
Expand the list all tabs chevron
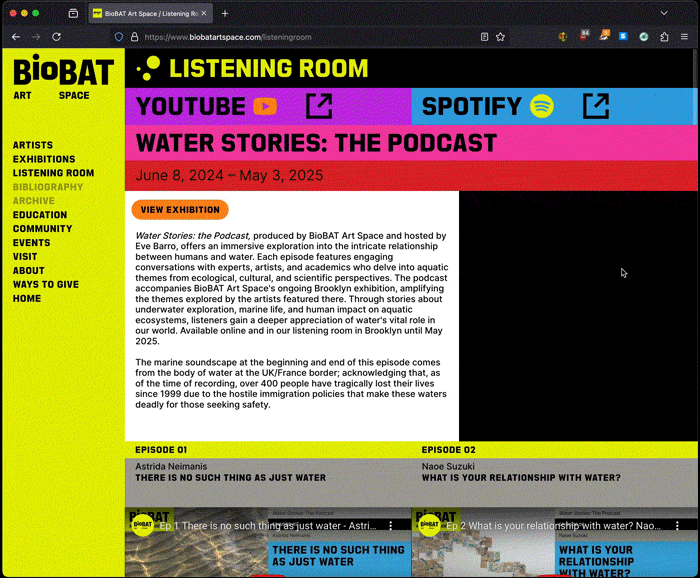point(664,13)
